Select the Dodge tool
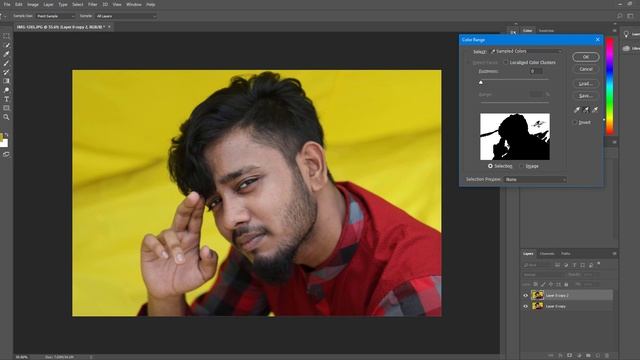 coord(6,90)
